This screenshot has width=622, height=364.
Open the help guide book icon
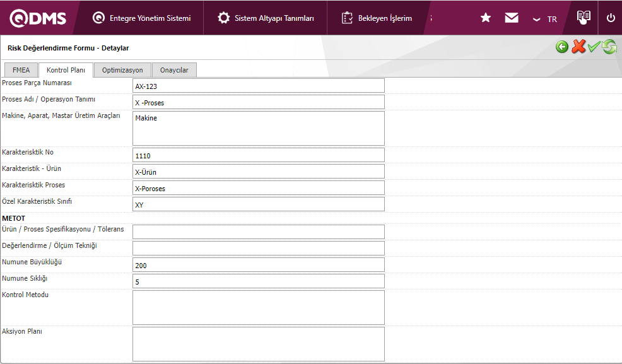584,18
